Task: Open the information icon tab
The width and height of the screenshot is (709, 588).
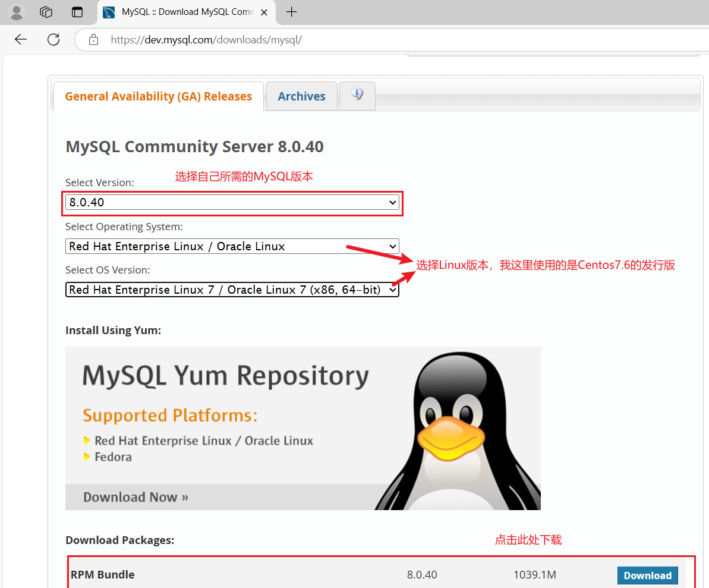Action: click(x=357, y=95)
